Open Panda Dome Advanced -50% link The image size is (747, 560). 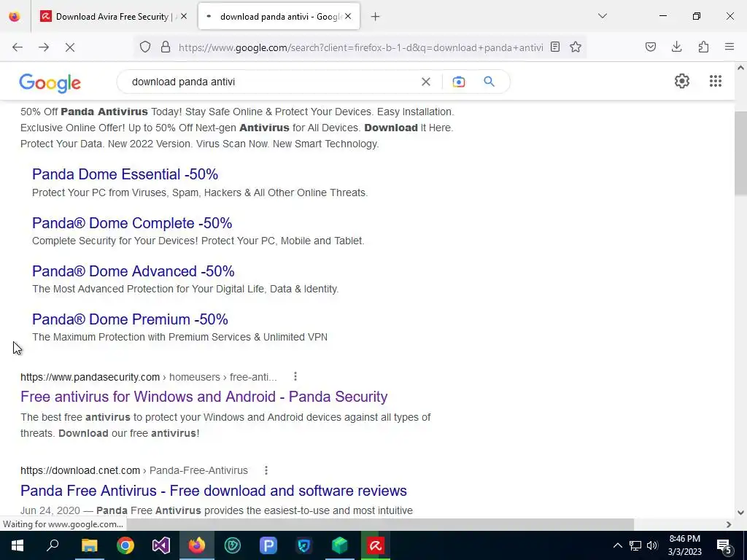pos(133,271)
